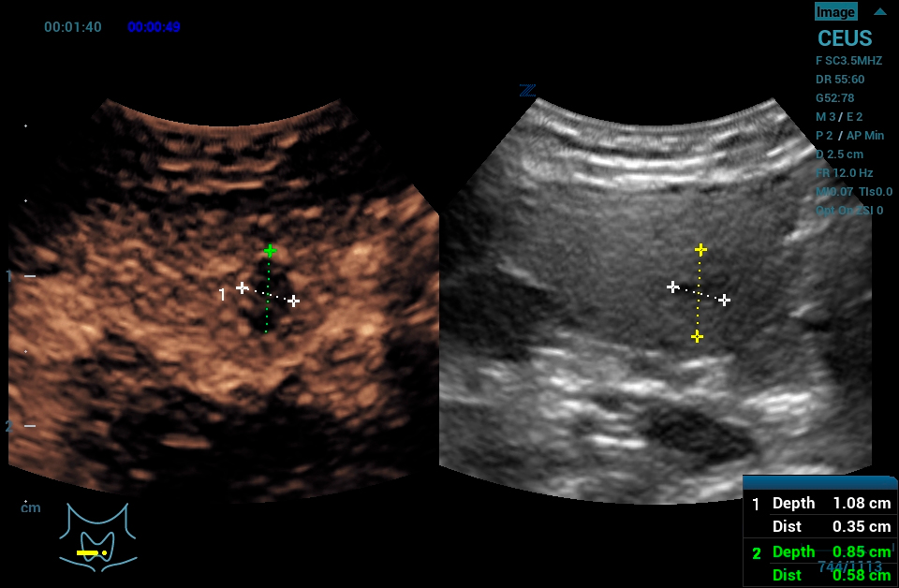899x588 pixels.
Task: Select measurement 1 Depth 1.08 cm row
Action: [820, 503]
